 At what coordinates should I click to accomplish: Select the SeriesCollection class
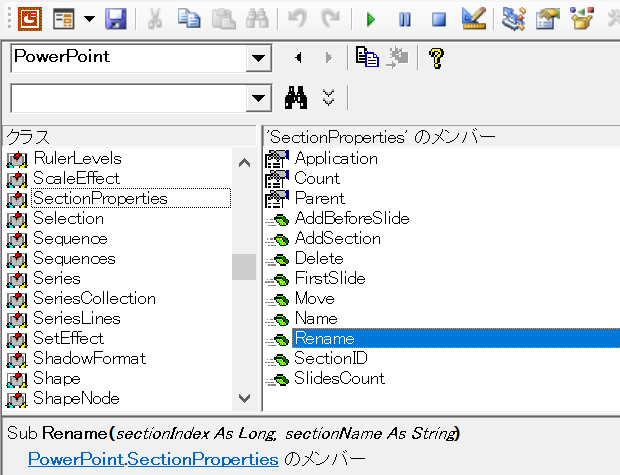pyautogui.click(x=95, y=298)
